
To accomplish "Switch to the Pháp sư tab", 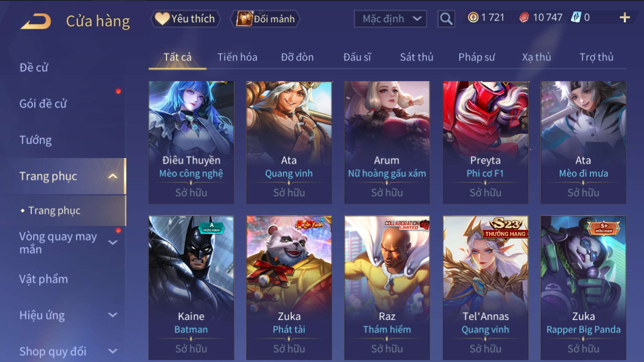I will pos(476,57).
